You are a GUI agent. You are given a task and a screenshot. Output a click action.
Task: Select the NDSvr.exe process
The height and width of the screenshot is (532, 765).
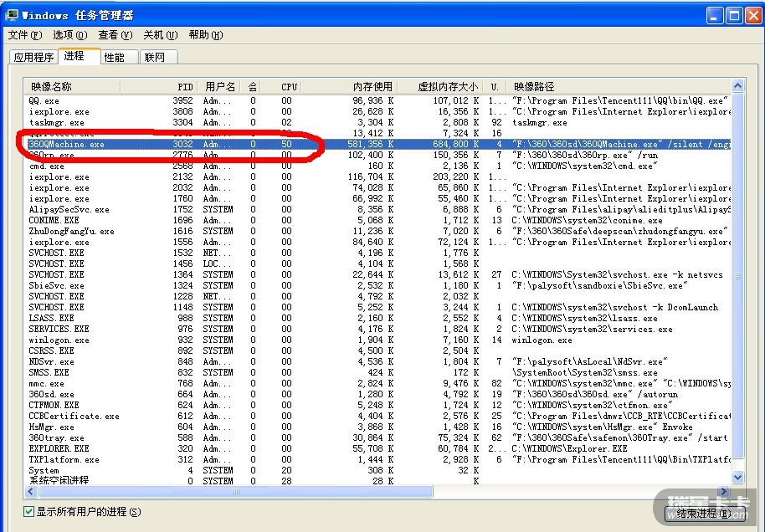click(377, 361)
